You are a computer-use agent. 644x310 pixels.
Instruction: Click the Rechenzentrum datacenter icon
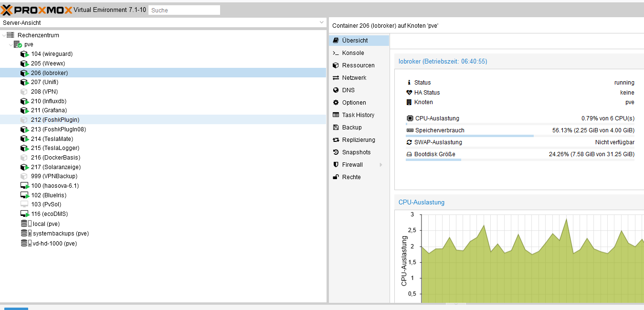click(11, 35)
